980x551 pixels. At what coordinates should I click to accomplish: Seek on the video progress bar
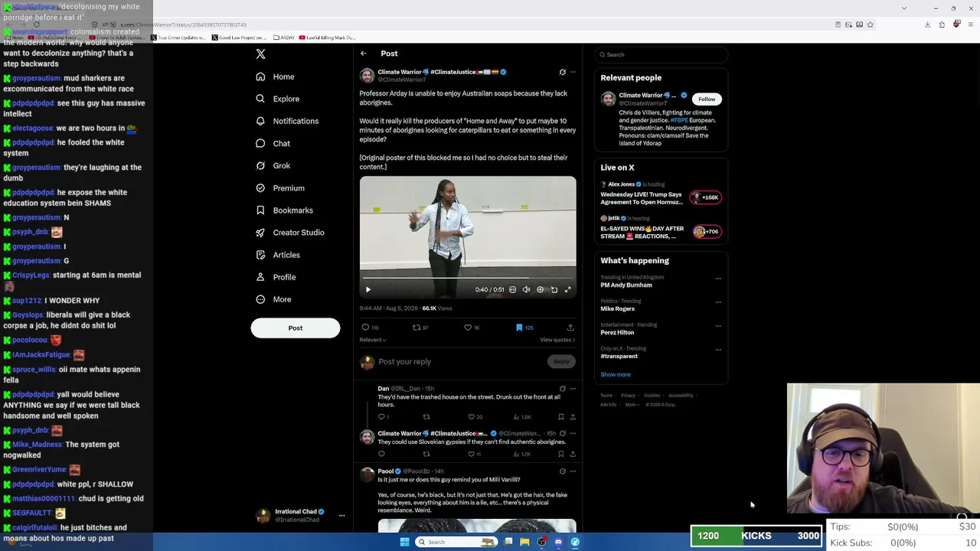(468, 278)
